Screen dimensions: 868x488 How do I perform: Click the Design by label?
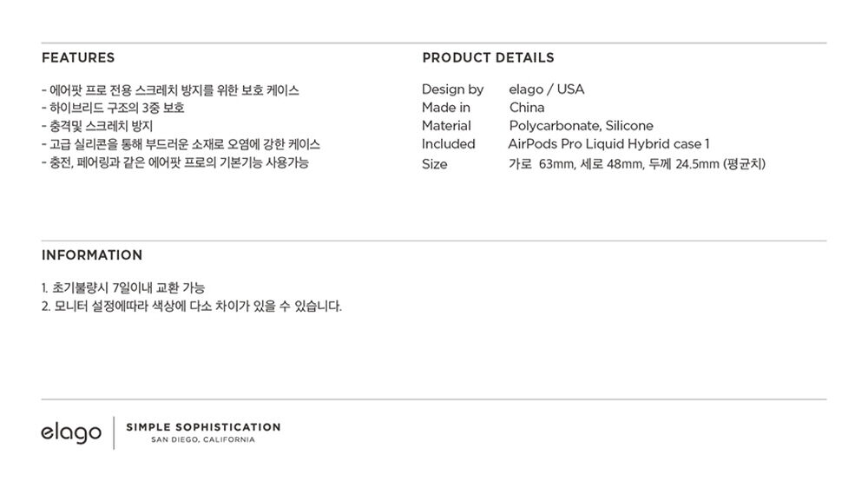452,89
